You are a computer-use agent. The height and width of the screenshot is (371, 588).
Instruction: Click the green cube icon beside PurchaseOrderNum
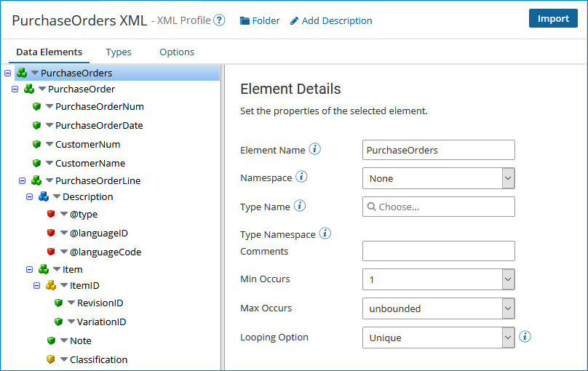[36, 106]
